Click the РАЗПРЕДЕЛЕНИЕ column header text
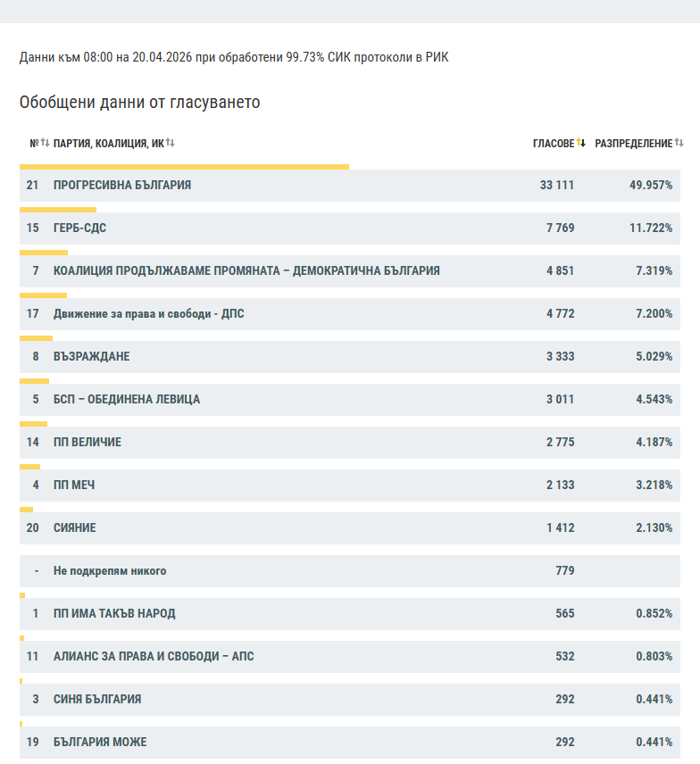Viewport: 700px width, 764px height. coord(633,144)
